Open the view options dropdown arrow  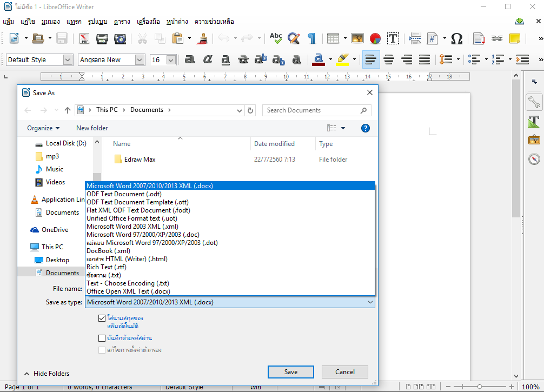coord(343,128)
